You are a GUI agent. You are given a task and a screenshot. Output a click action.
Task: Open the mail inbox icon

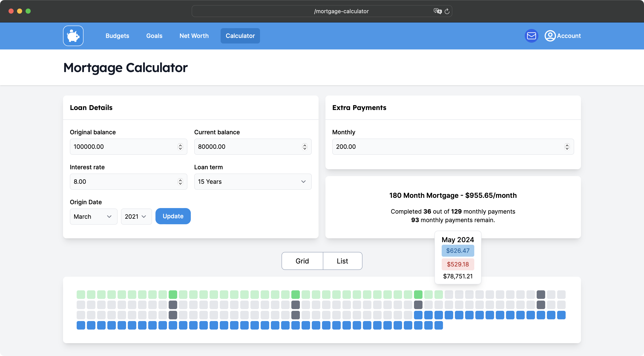click(531, 36)
